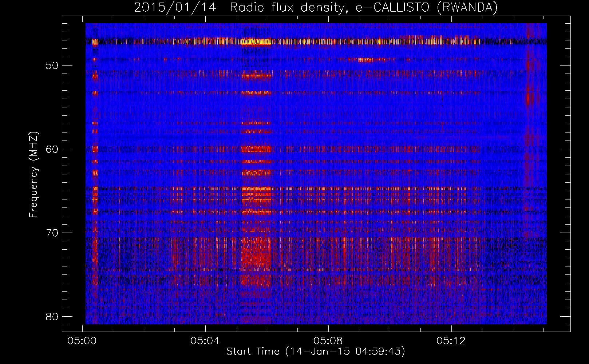Click the 05:08 time tick label
The image size is (589, 364).
328,341
